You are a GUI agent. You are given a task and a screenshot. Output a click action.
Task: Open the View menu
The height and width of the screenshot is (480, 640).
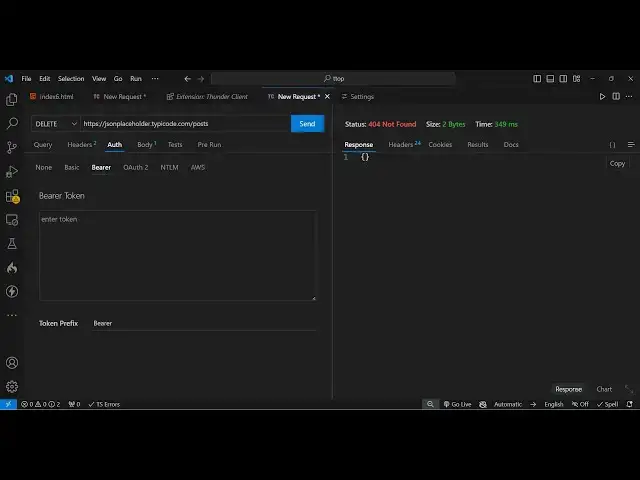pyautogui.click(x=99, y=78)
